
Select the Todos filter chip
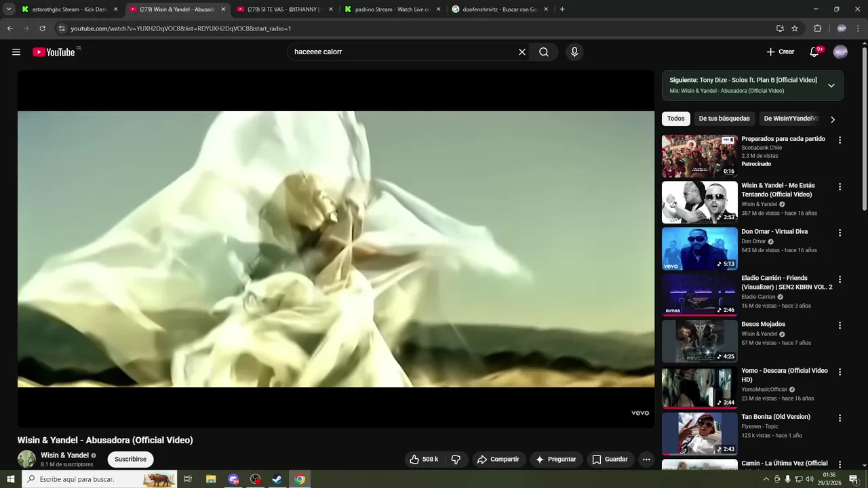click(x=676, y=119)
